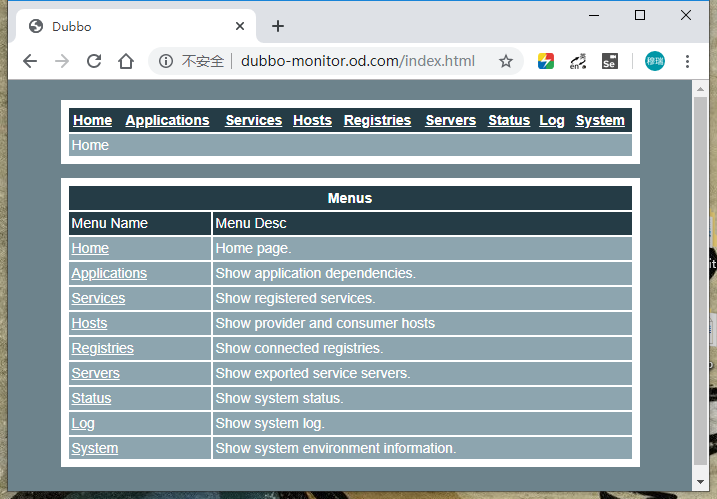This screenshot has height=499, width=717.
Task: Click the scrollbar up arrow
Action: 700,89
